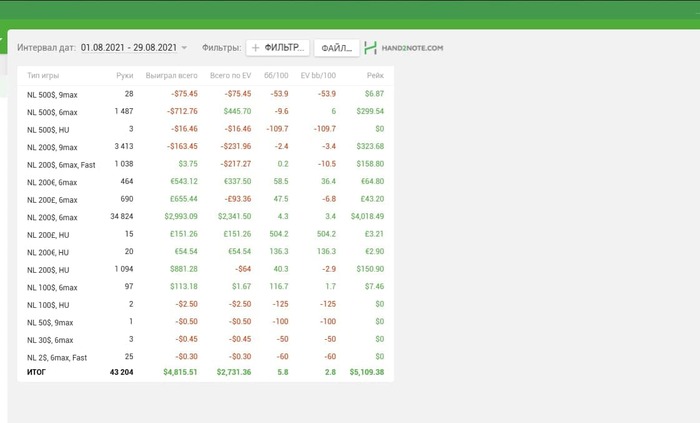Select the NL 500$, 9max row

205,94
